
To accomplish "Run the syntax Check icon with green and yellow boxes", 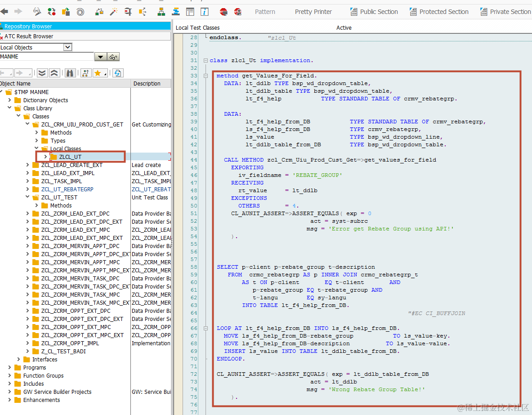I will pos(99,12).
